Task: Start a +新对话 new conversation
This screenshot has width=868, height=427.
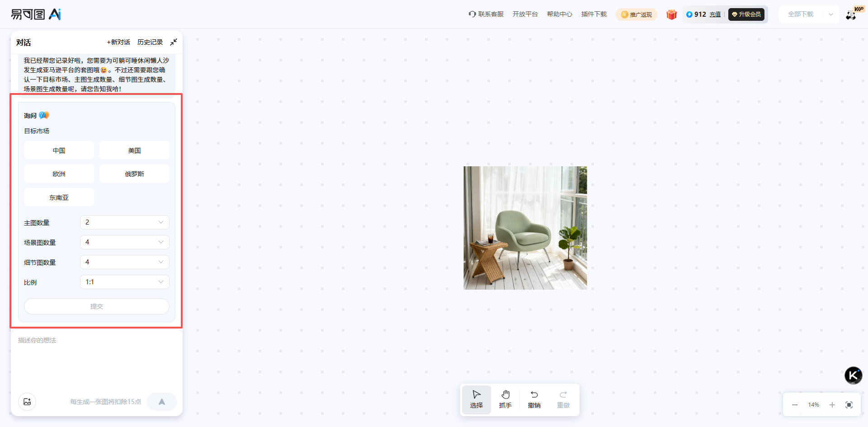Action: (x=118, y=42)
